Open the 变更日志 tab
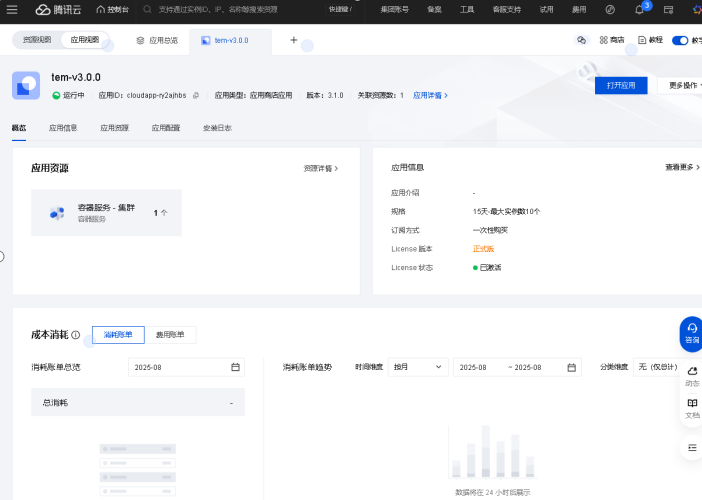Screen dimensions: 702x500 coord(217,128)
